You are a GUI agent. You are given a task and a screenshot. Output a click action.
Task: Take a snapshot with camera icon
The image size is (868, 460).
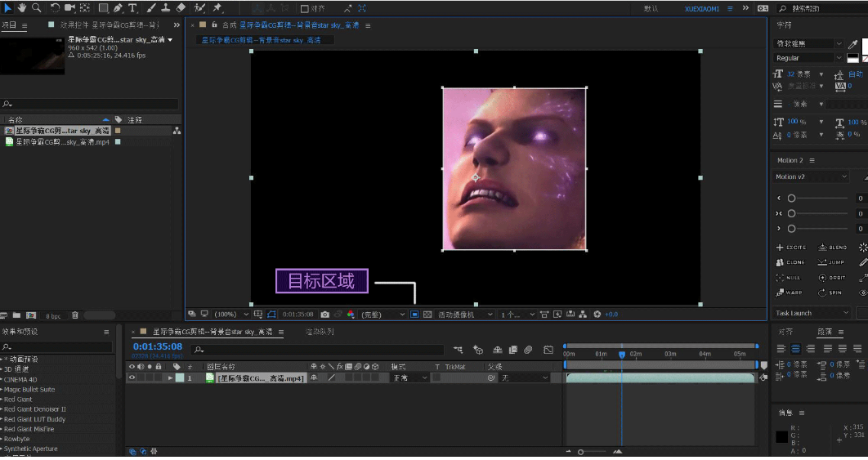tap(325, 315)
